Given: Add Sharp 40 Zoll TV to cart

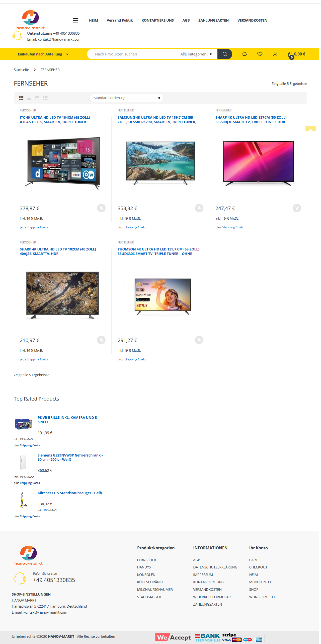Looking at the screenshot, I should [x=101, y=340].
